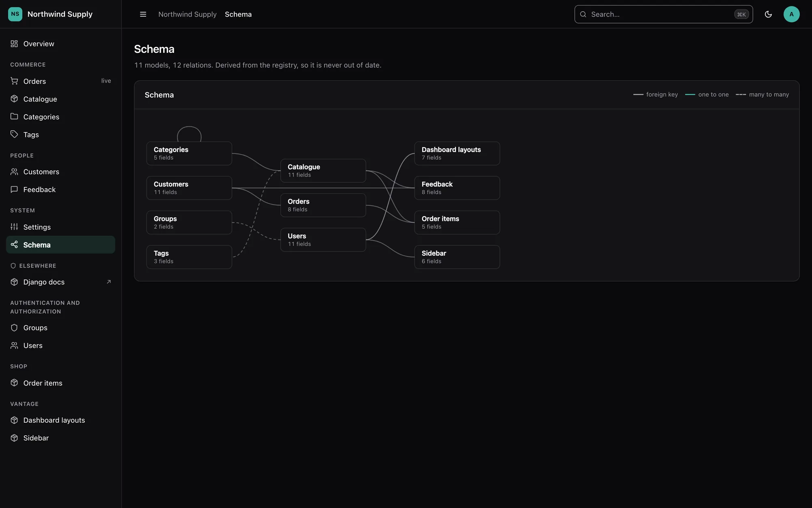Go to Orders in the sidebar

pos(60,81)
